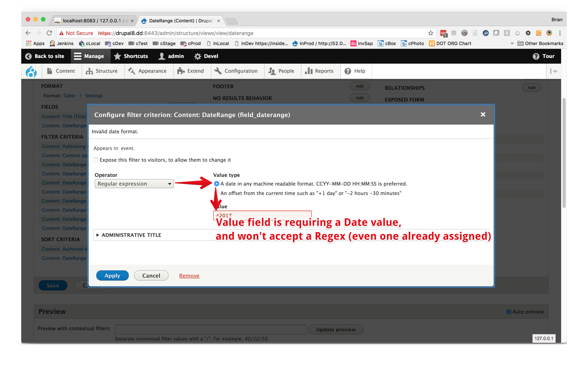Open the Operator dropdown
Image resolution: width=588 pixels, height=373 pixels.
tap(134, 184)
